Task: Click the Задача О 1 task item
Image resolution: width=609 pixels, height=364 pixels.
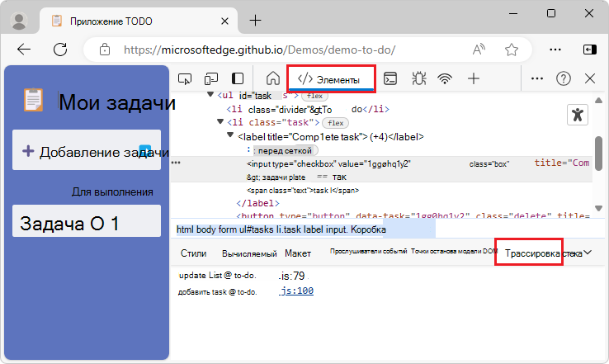Action: (87, 221)
